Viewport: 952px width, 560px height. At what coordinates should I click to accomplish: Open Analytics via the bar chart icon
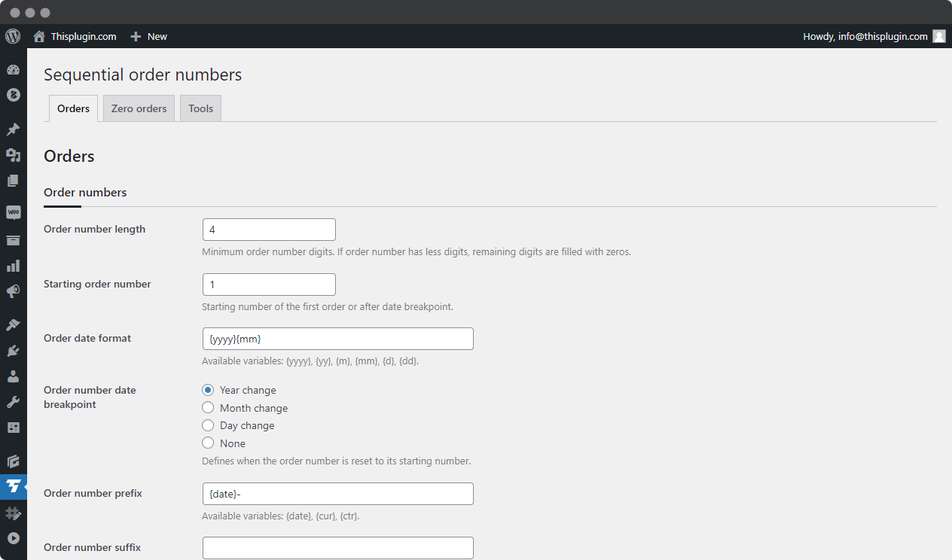[x=13, y=266]
